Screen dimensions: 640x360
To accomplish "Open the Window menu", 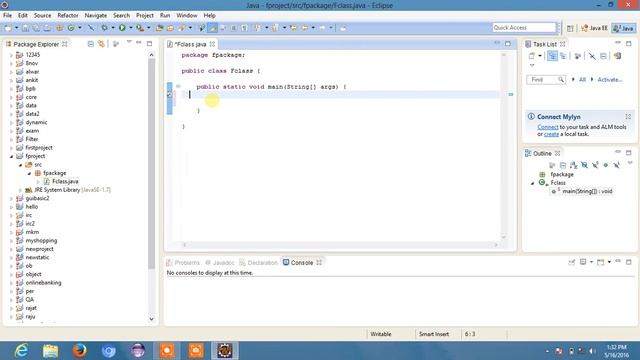I will (187, 15).
